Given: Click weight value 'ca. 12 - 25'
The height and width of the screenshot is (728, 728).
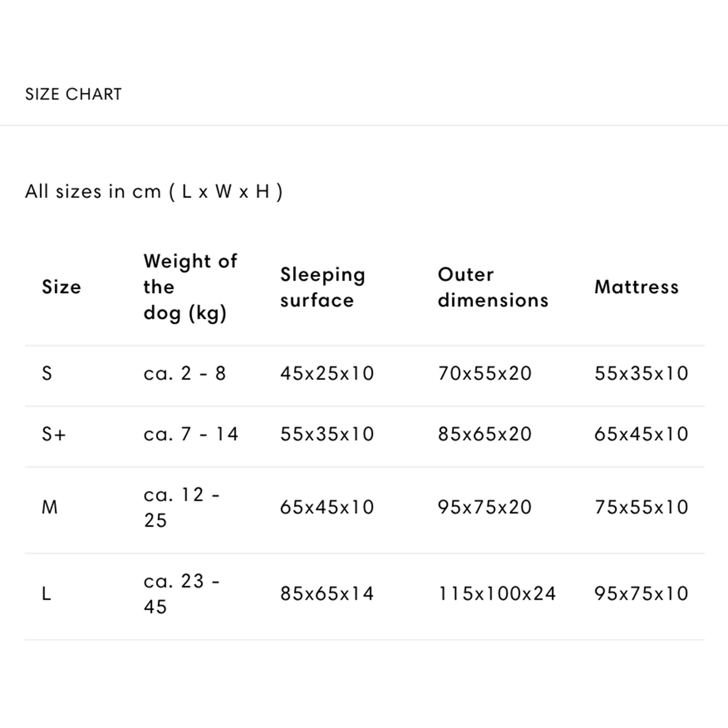Looking at the screenshot, I should click(182, 507).
